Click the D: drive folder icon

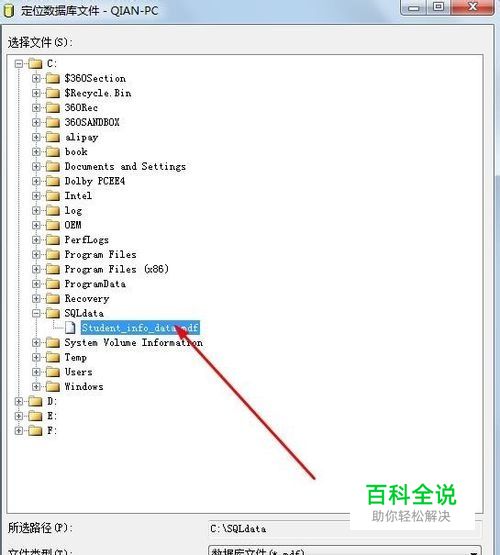35,401
